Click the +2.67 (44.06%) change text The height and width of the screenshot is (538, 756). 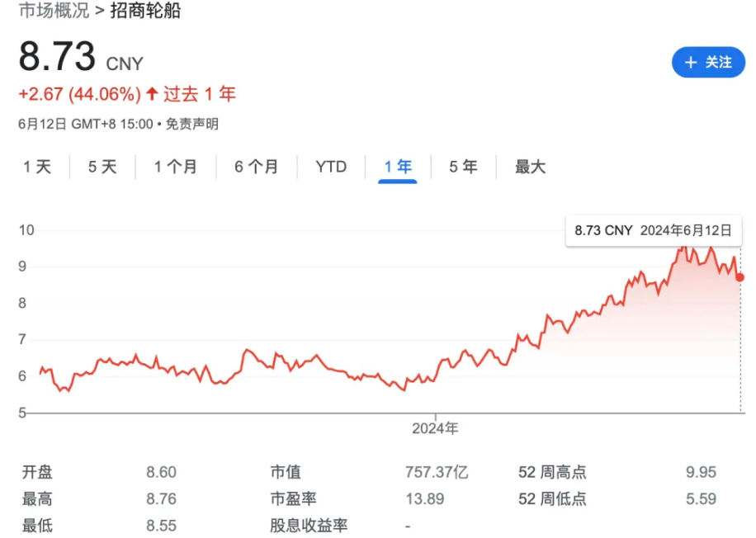[79, 94]
